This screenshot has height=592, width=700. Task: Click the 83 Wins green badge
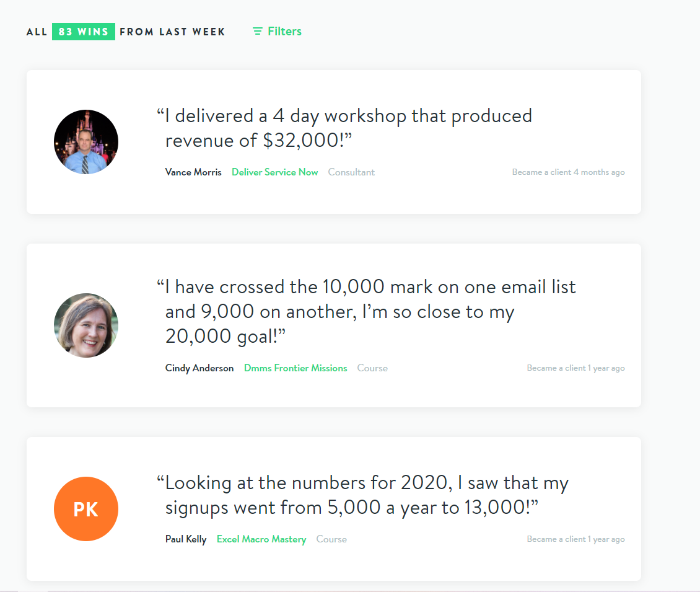pyautogui.click(x=84, y=32)
